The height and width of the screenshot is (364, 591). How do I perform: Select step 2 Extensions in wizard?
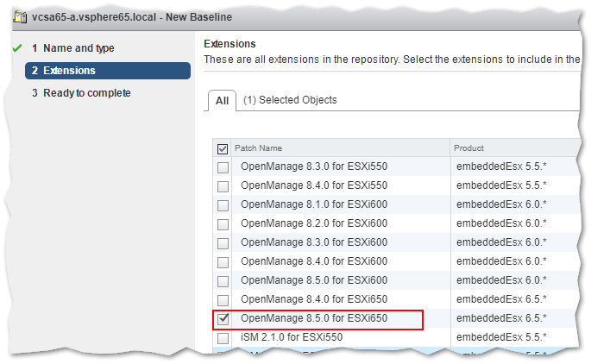coord(108,71)
